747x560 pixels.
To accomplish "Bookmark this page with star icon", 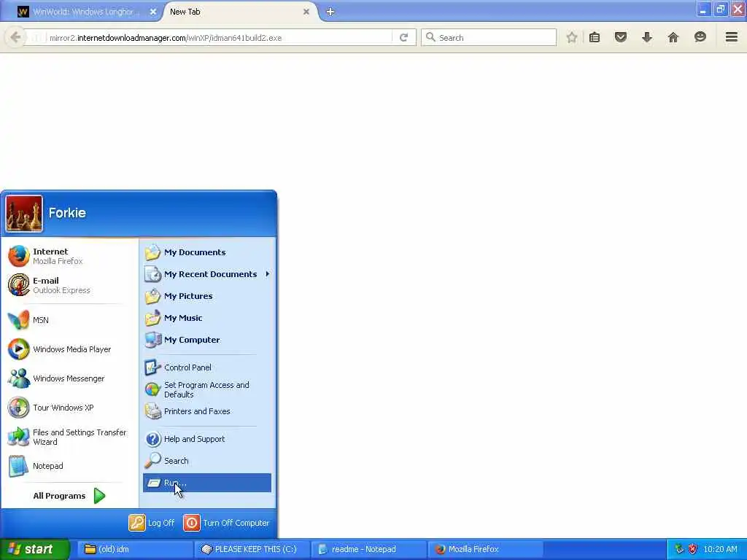I will point(572,37).
